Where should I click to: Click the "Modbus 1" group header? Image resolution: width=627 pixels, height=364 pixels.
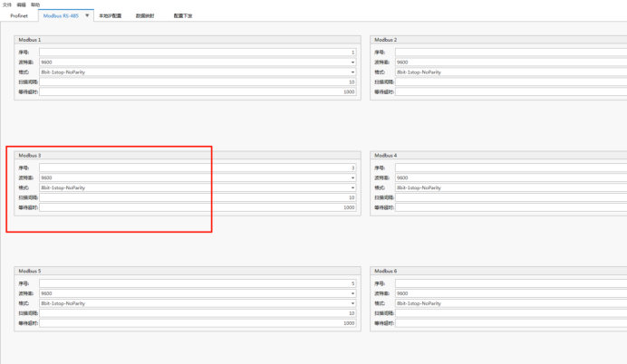click(188, 40)
